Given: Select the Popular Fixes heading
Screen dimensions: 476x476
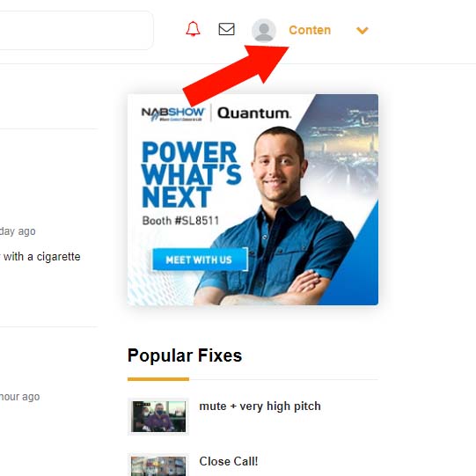Looking at the screenshot, I should point(185,355).
